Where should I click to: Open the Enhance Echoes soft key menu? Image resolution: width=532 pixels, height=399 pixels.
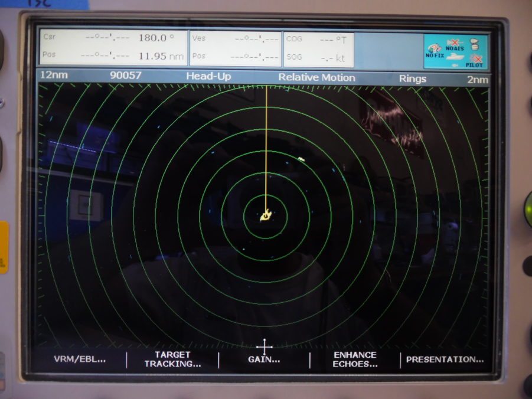[x=355, y=359]
